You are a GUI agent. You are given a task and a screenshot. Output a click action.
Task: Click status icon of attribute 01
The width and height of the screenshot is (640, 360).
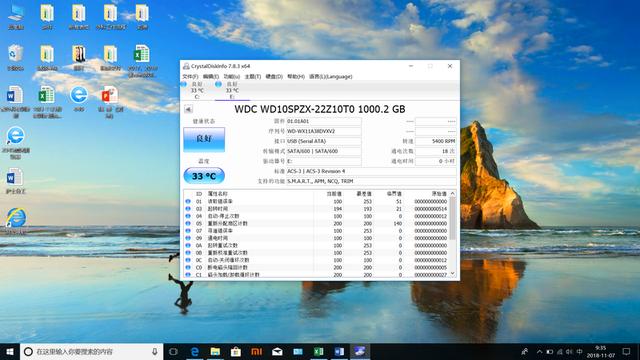[x=188, y=201]
